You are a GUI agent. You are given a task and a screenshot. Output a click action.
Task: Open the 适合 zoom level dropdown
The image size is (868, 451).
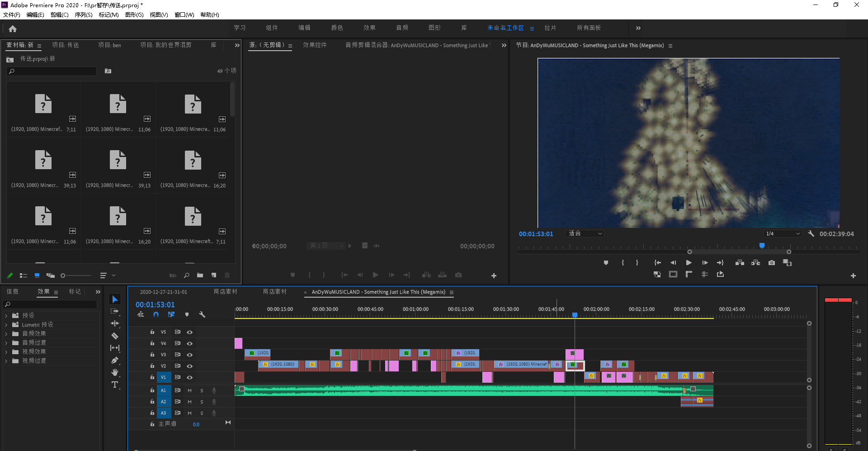(585, 233)
